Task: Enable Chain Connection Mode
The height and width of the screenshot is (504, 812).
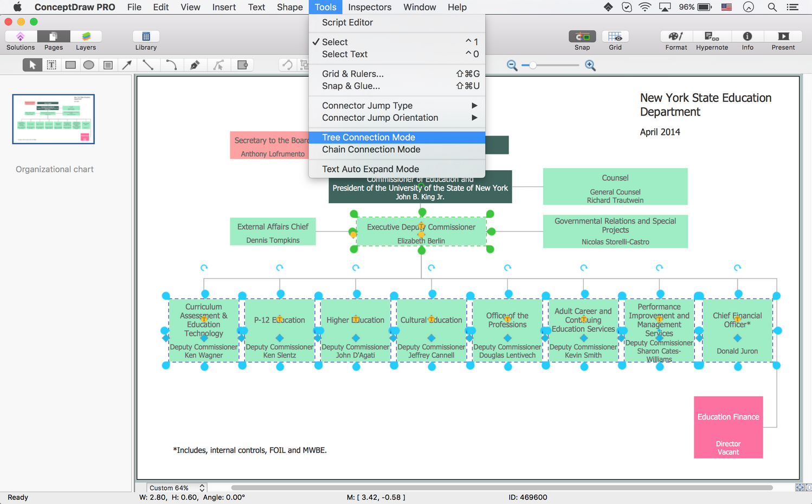Action: tap(397, 150)
